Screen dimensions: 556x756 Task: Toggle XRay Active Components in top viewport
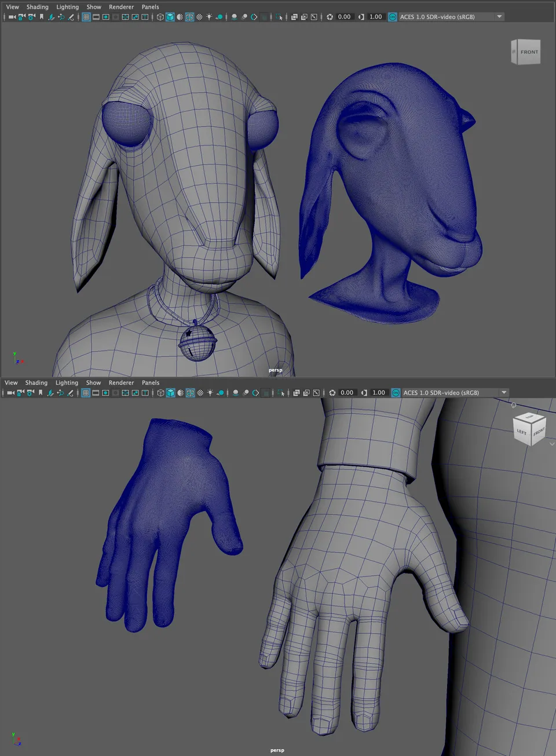point(304,17)
